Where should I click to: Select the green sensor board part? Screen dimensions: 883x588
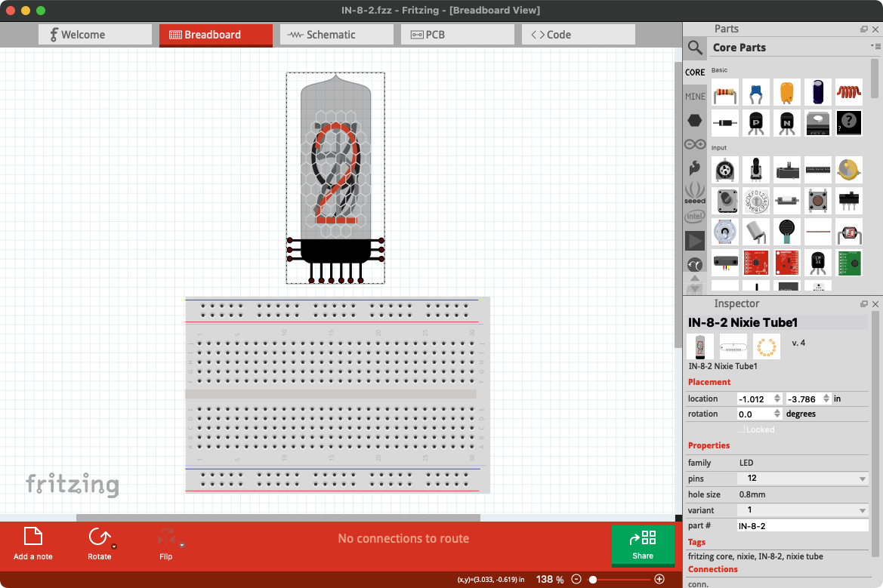click(x=849, y=262)
